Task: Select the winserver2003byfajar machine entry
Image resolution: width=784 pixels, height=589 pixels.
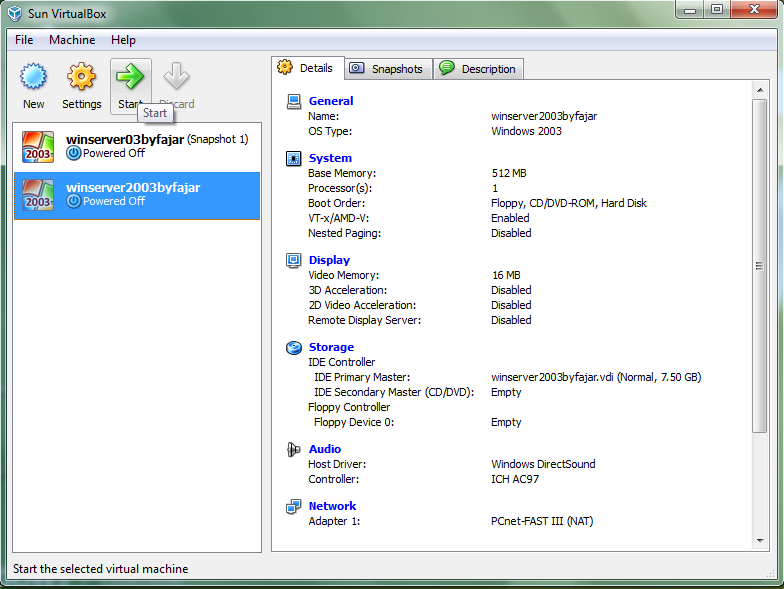Action: [x=137, y=196]
